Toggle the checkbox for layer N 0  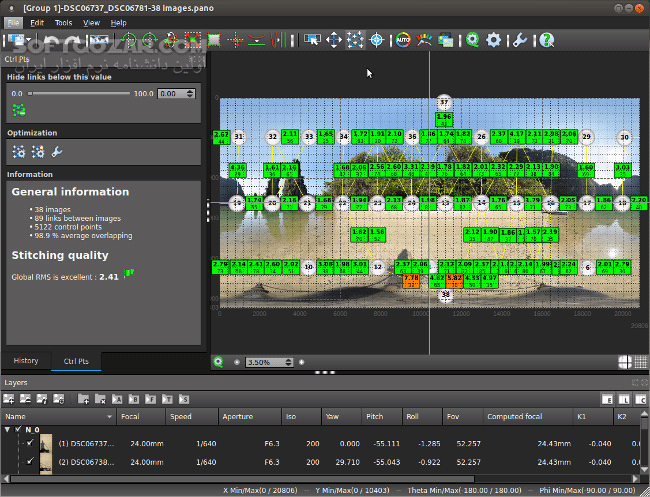pyautogui.click(x=19, y=429)
